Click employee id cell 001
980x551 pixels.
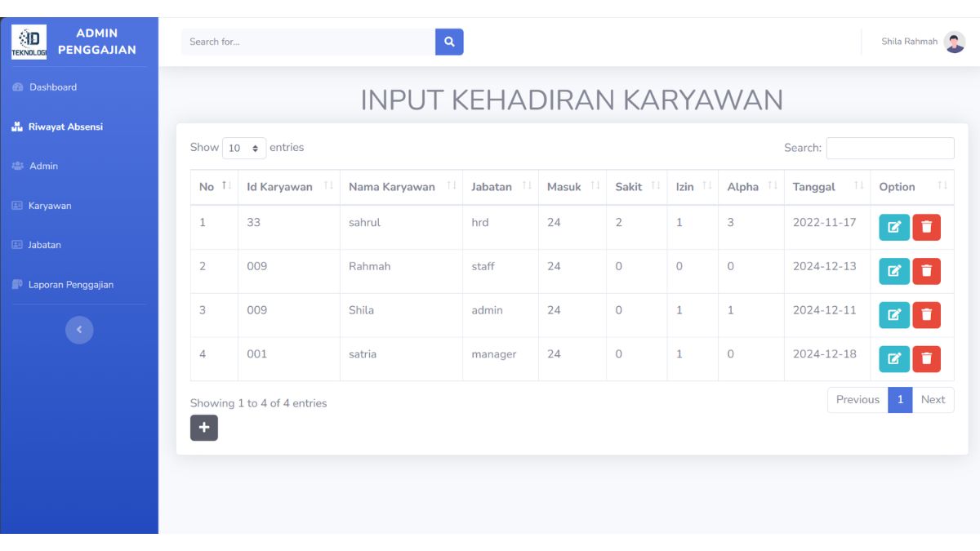256,354
